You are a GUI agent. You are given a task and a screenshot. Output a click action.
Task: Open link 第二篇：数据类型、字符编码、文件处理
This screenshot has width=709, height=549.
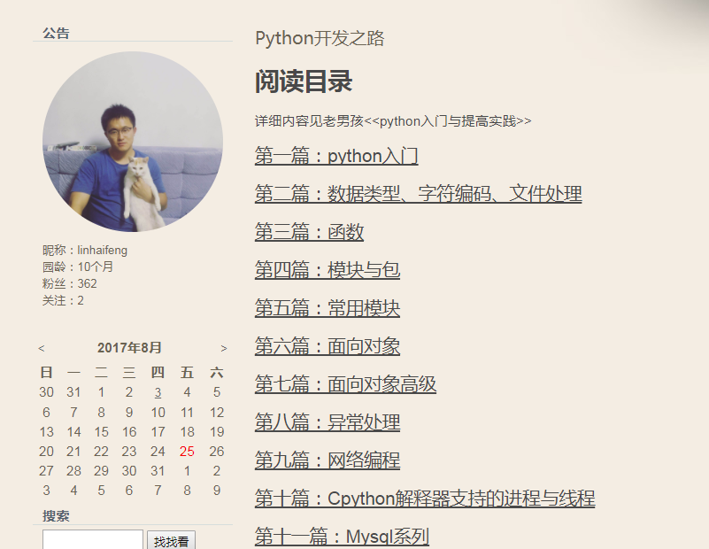[418, 194]
